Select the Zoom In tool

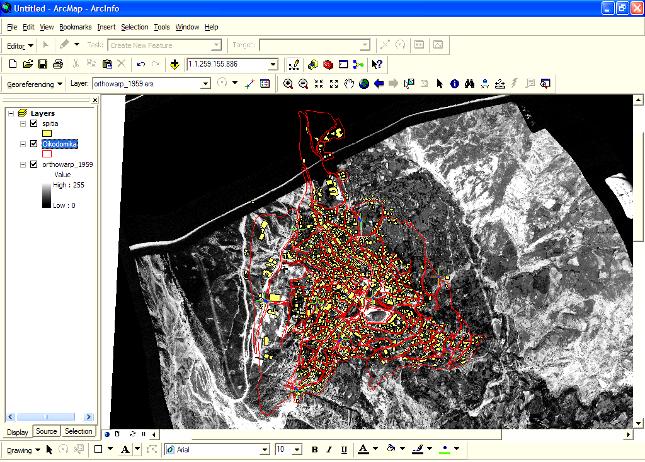pyautogui.click(x=288, y=84)
